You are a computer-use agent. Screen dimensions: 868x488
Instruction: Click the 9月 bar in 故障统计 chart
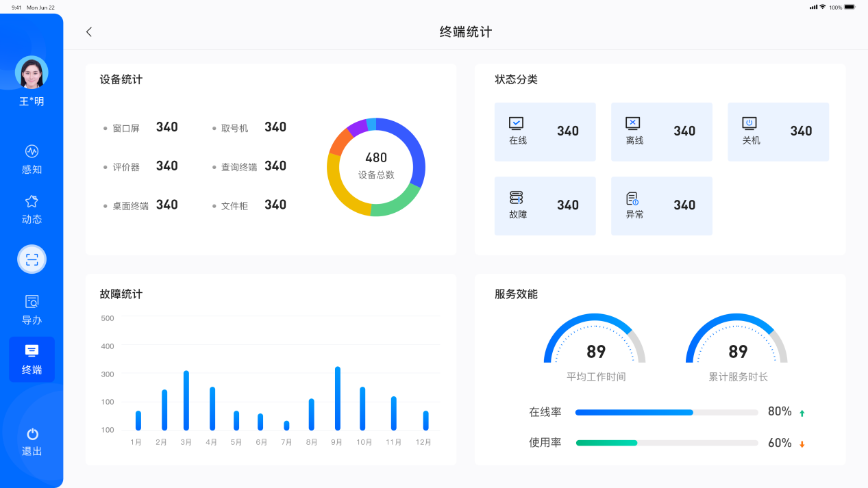pyautogui.click(x=337, y=398)
